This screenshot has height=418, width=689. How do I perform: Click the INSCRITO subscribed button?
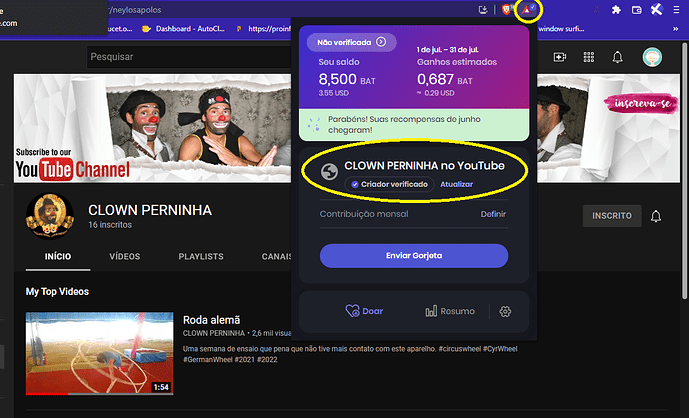click(x=612, y=216)
